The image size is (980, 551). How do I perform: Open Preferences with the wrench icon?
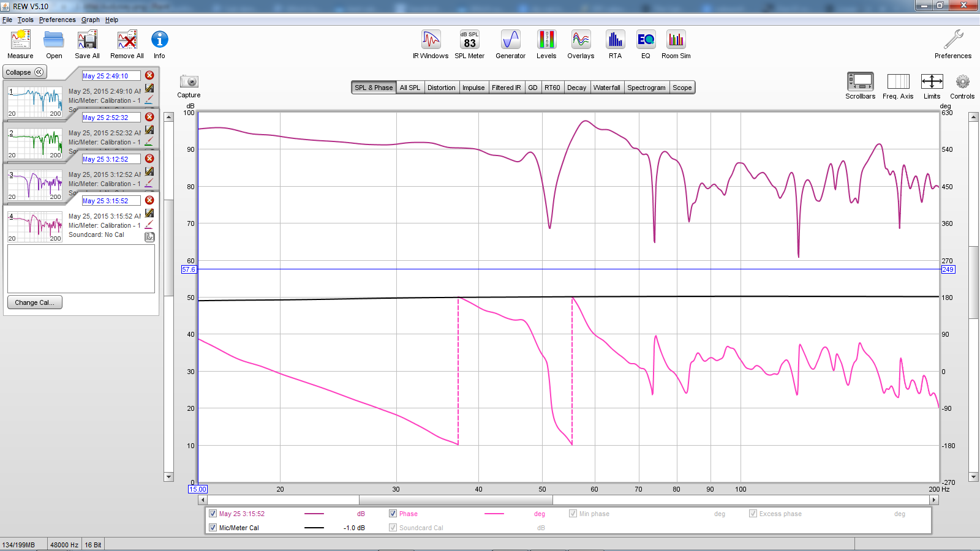(x=953, y=45)
